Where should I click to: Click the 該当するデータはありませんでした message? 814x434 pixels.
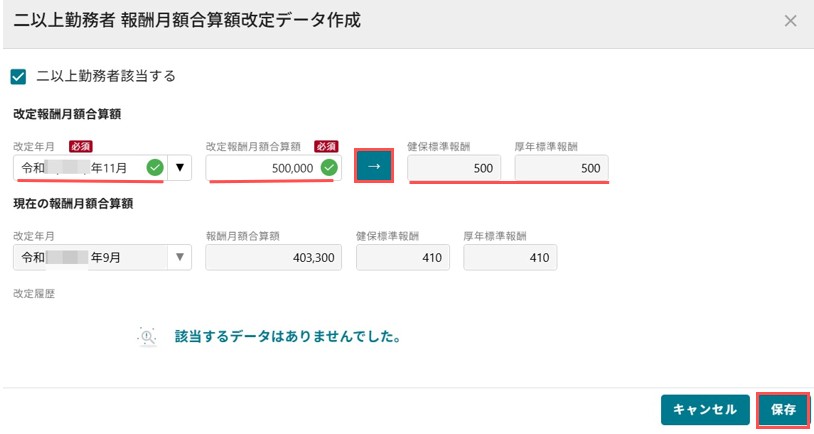coord(288,336)
